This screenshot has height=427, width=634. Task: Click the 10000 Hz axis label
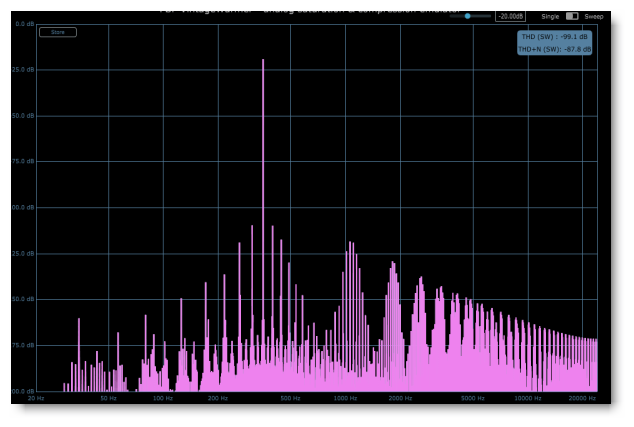point(528,398)
